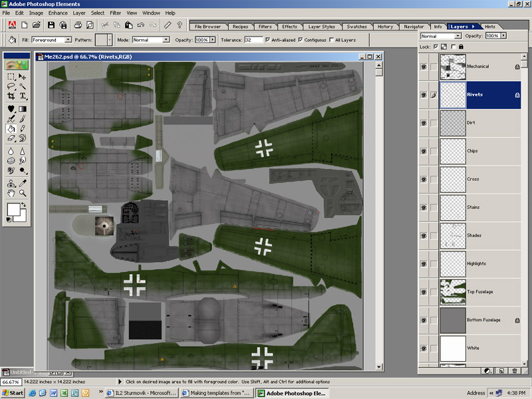Delete layer with the trash icon
This screenshot has width=532, height=399.
tap(514, 371)
